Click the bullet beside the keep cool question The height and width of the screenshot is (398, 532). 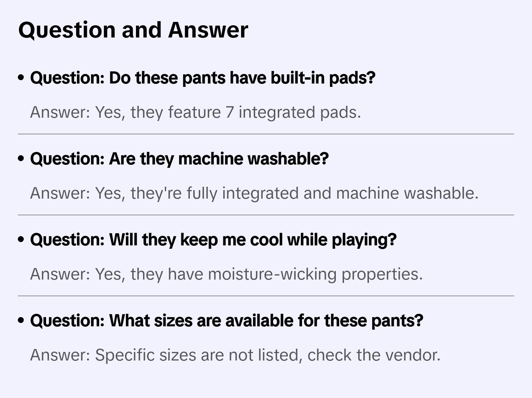21,240
